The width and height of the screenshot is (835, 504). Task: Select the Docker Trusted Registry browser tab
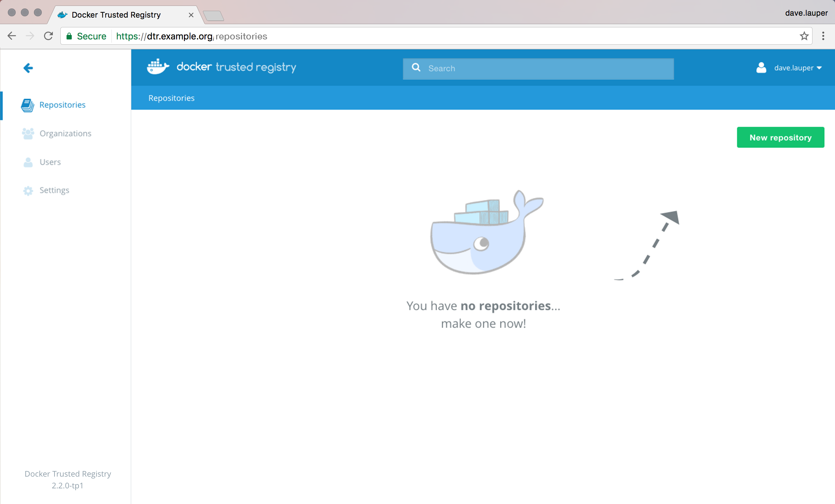click(x=116, y=15)
